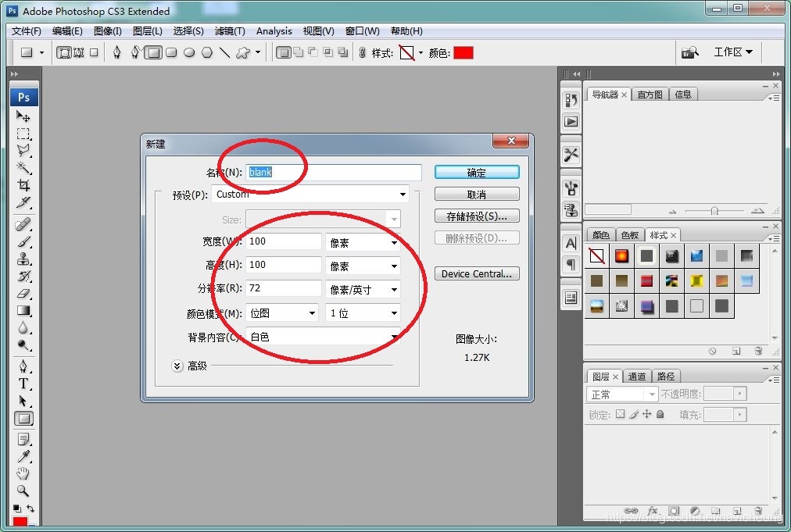The height and width of the screenshot is (532, 791).
Task: Select the Brush tool
Action: click(23, 241)
